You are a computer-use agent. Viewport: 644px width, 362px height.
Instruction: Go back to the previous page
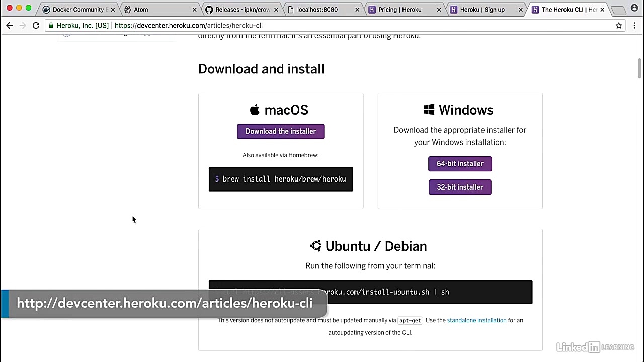pos(10,25)
